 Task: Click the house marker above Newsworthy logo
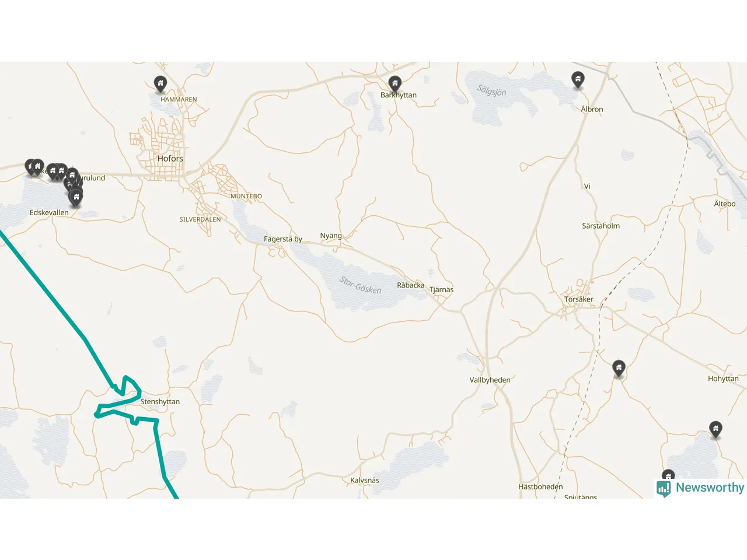click(668, 475)
